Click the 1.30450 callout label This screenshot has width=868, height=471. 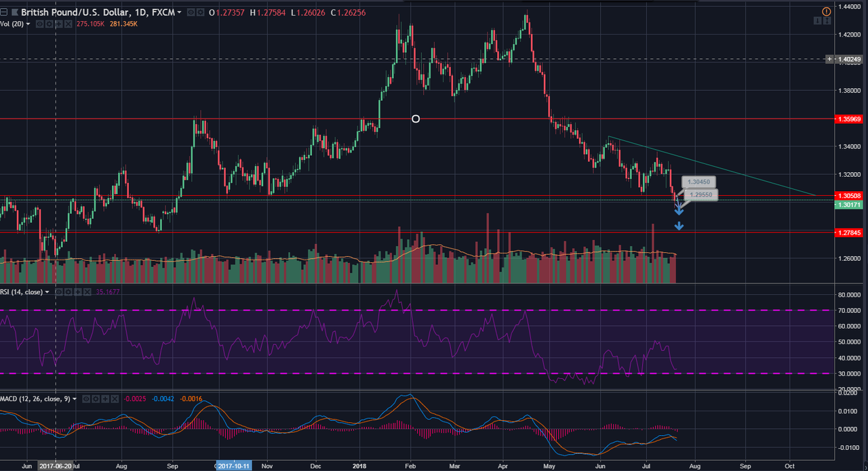[x=698, y=182]
